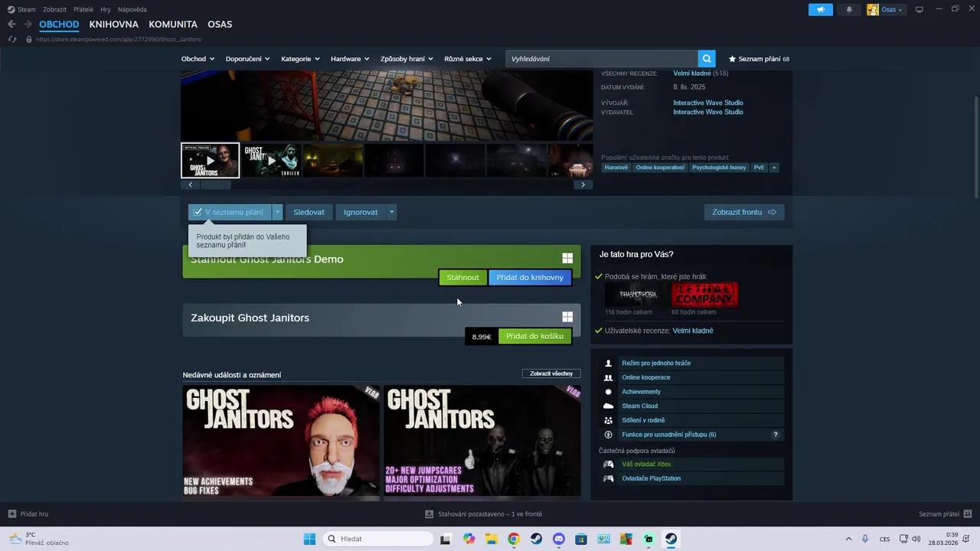Click the Achievements star-burst icon

tap(609, 392)
